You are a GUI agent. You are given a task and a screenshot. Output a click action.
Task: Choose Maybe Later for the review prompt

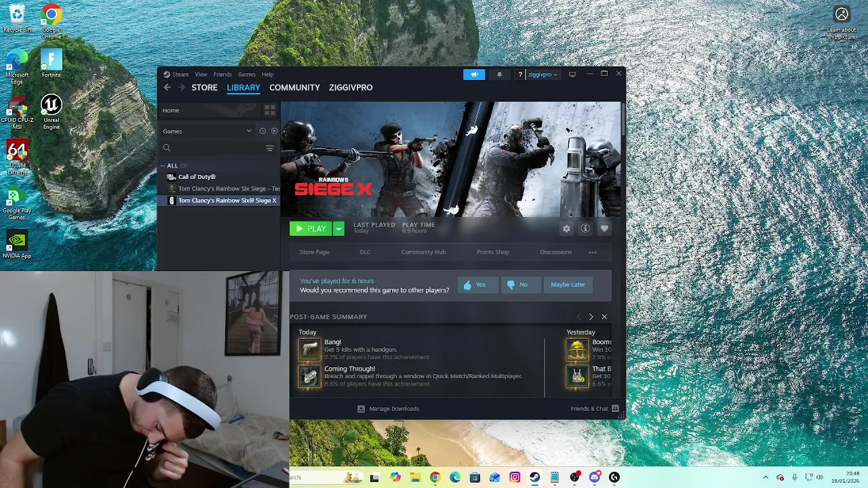568,285
